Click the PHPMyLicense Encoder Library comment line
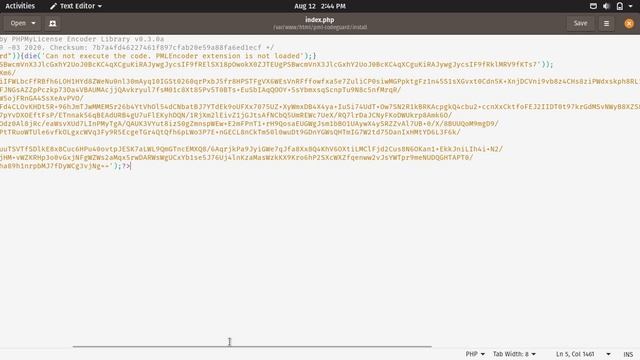This screenshot has width=640, height=360. pos(82,39)
